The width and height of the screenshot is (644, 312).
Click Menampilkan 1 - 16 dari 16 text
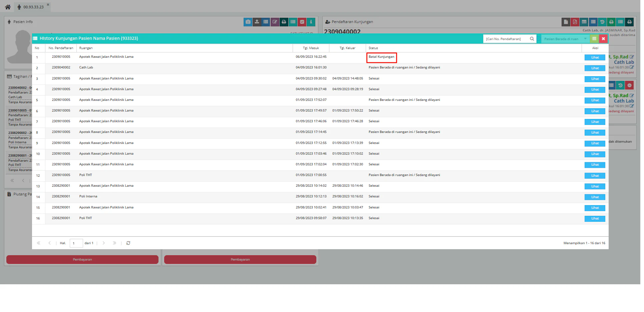click(x=584, y=243)
